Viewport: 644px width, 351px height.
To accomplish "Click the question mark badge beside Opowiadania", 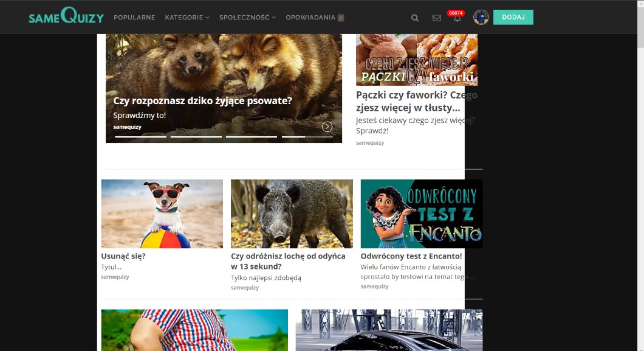I will [341, 18].
